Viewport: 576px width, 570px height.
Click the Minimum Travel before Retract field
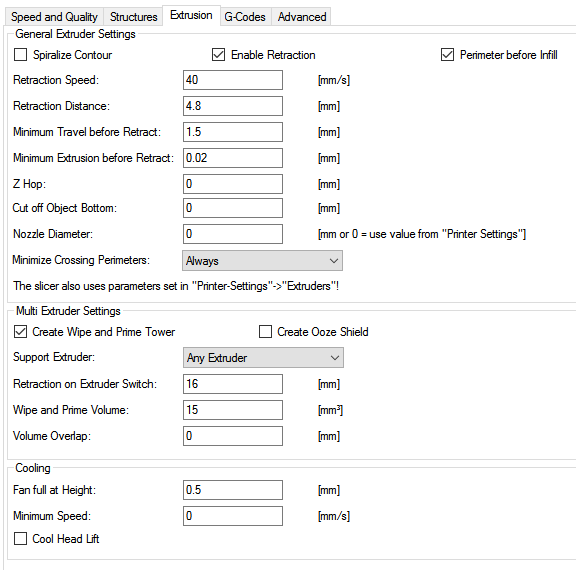[x=233, y=132]
